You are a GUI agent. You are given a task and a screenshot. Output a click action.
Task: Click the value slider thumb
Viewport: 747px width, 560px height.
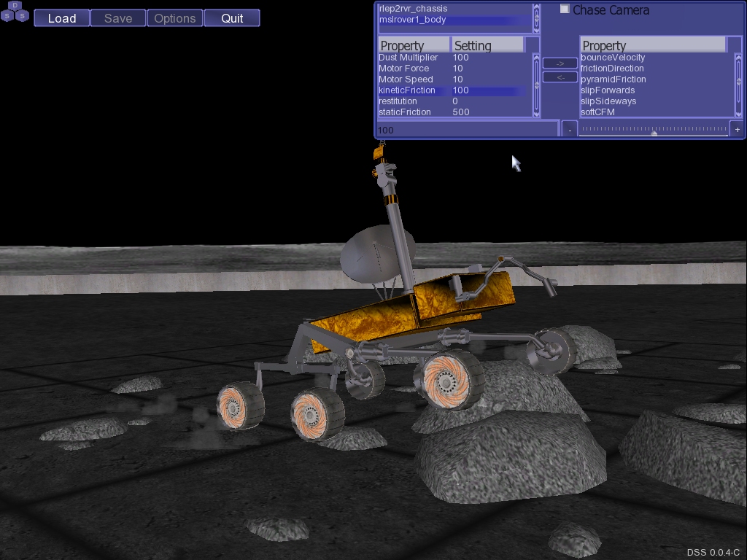[654, 133]
